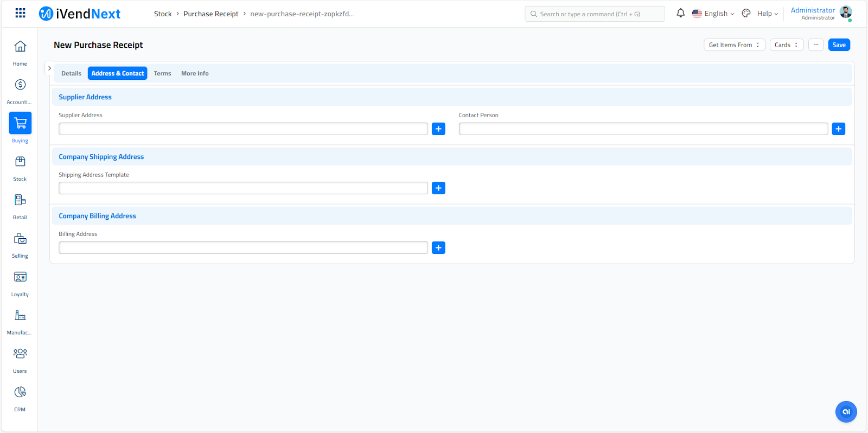Open the AI assistant chat bubble
Viewport: 868px width, 433px height.
[x=846, y=412]
